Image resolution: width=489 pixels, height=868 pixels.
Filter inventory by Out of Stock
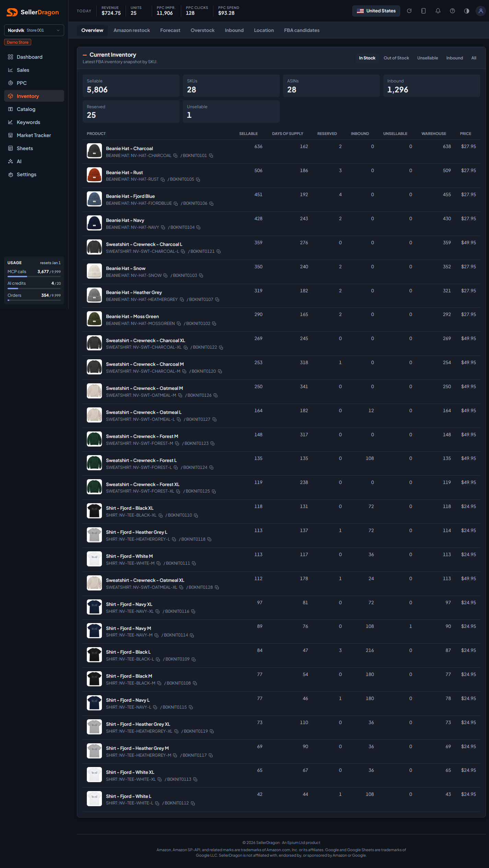(x=396, y=58)
